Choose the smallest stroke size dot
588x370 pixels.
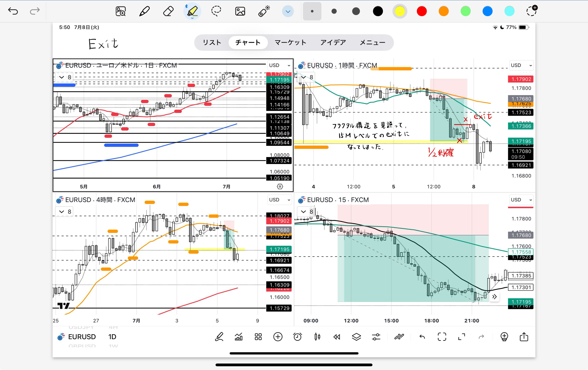click(312, 11)
